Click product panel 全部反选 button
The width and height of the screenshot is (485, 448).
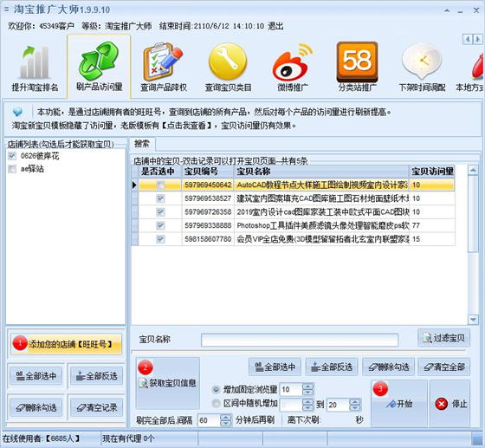click(x=332, y=367)
